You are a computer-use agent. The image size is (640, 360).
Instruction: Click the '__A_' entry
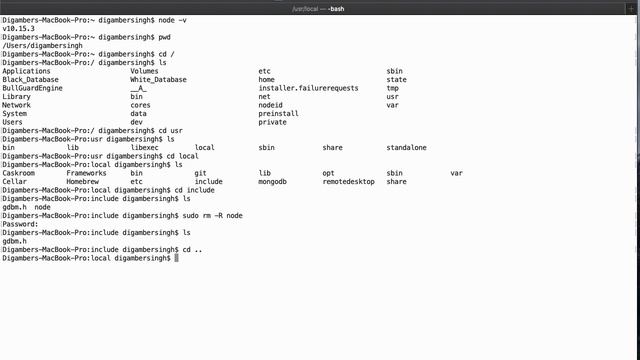[x=138, y=88]
